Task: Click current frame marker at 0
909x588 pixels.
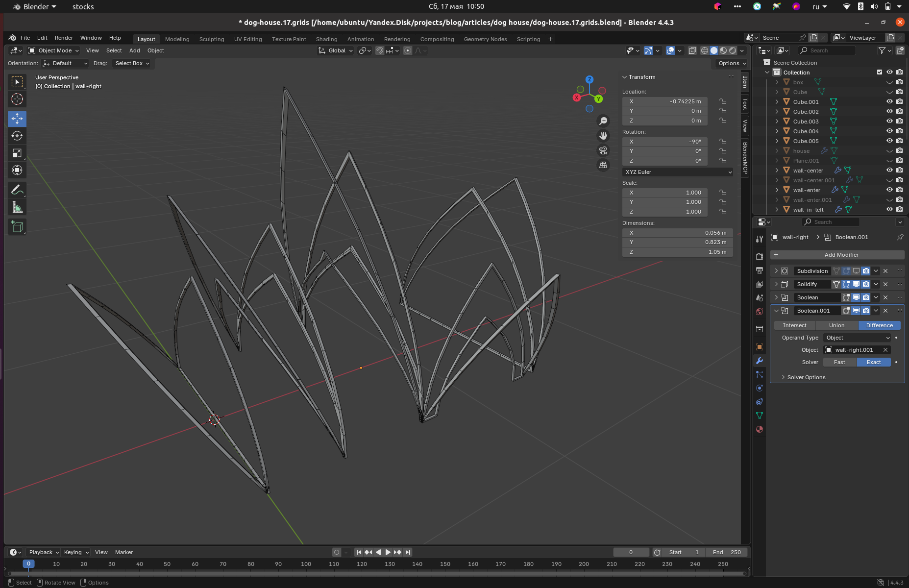Action: [x=29, y=564]
